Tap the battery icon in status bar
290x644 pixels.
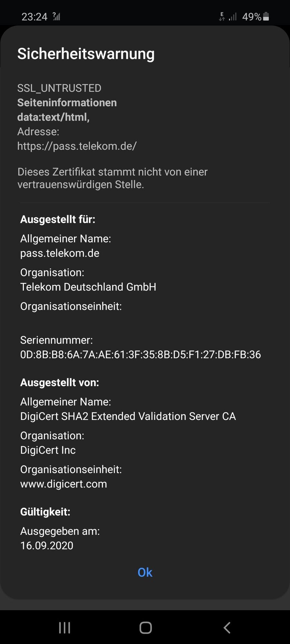tap(266, 16)
